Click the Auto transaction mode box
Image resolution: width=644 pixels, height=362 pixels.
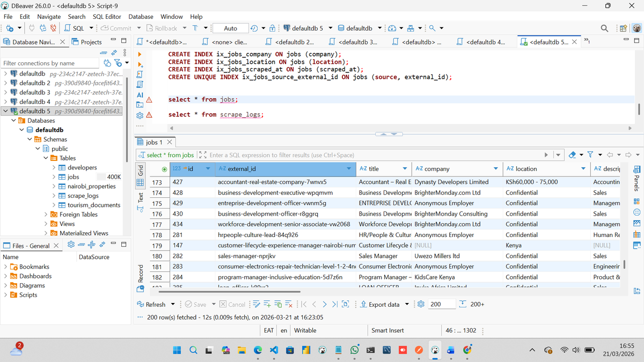tap(230, 28)
